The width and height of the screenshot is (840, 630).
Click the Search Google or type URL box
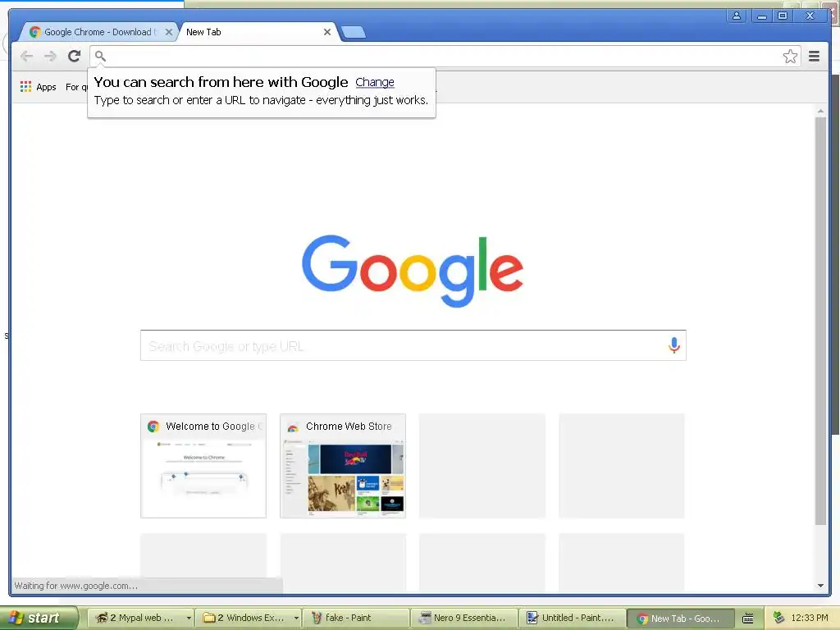(413, 345)
